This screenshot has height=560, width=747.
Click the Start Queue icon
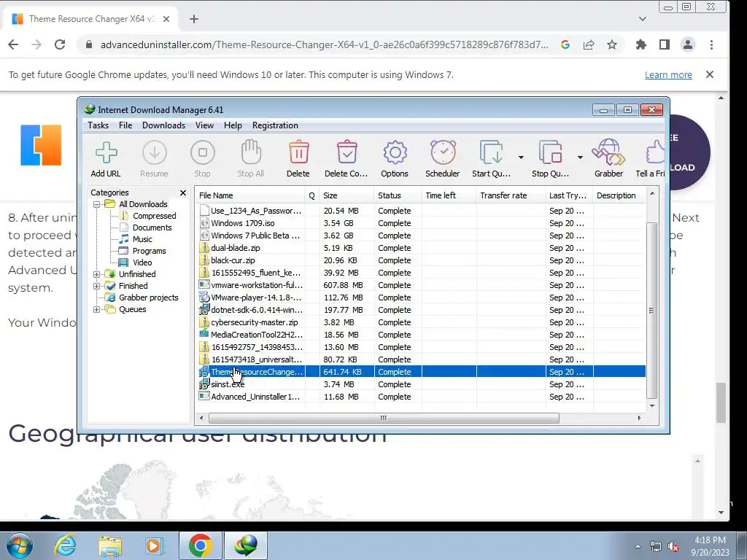coord(491,159)
